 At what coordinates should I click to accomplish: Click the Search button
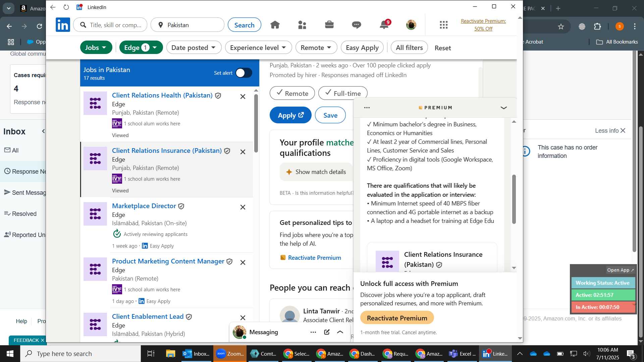[245, 25]
